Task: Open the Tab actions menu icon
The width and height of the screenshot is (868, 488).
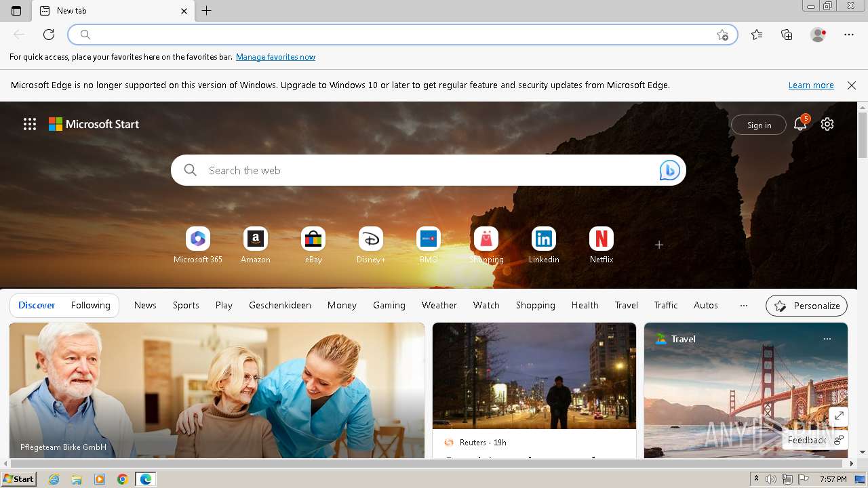Action: [x=16, y=11]
